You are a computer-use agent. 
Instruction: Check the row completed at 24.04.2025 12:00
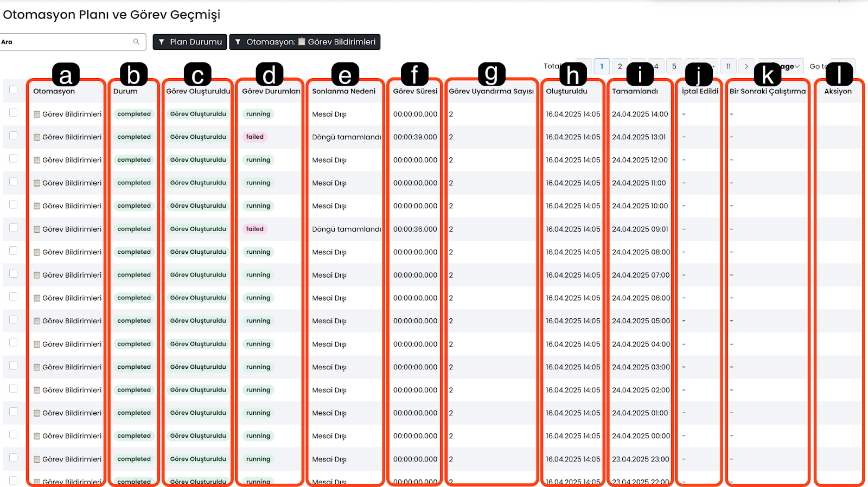[x=14, y=159]
